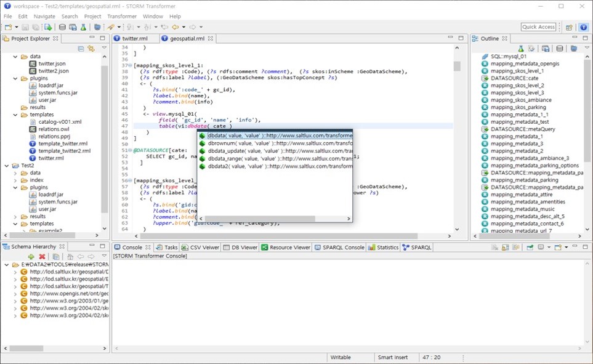Choose dbrownum completion proposal
Image resolution: width=593 pixels, height=364 pixels.
[x=276, y=144]
